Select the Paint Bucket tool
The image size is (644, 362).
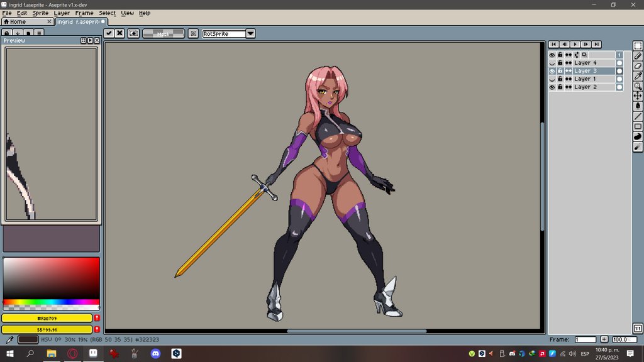[638, 106]
